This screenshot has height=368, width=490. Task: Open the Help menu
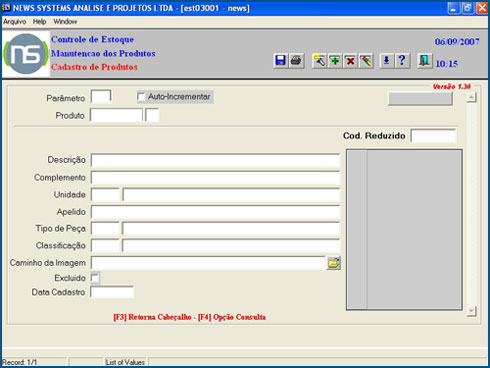click(x=39, y=22)
